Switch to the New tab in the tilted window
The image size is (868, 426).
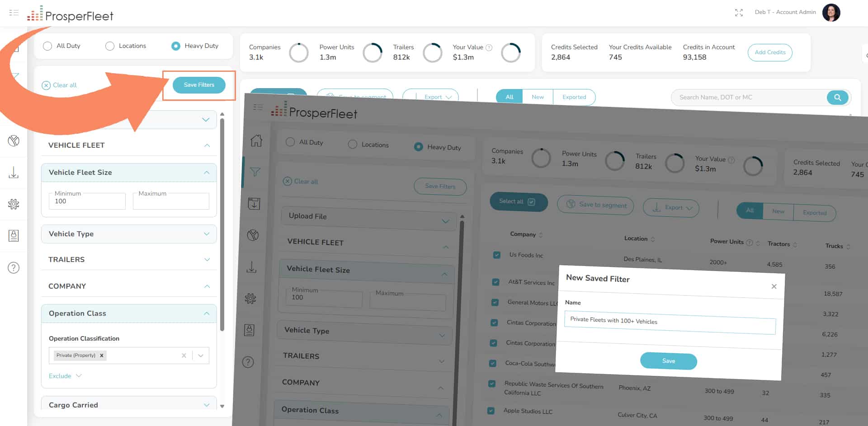[778, 211]
